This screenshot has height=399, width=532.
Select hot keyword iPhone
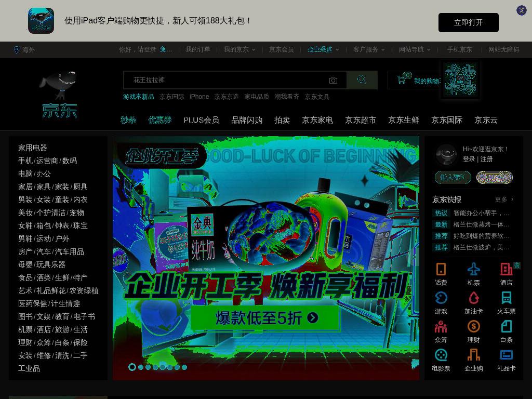pyautogui.click(x=199, y=97)
